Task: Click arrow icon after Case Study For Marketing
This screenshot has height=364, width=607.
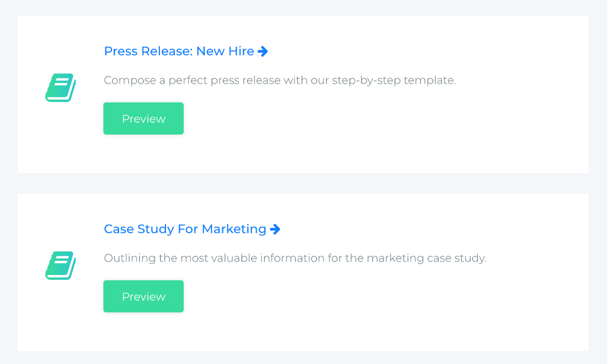Action: pyautogui.click(x=275, y=229)
